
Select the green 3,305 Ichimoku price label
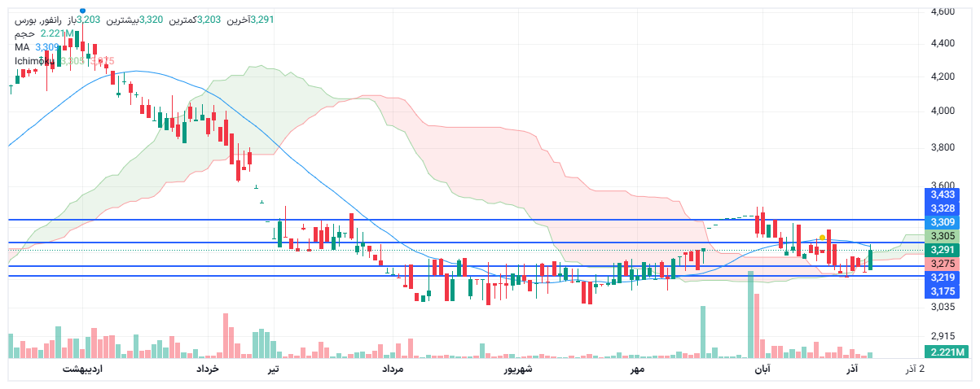pos(942,236)
